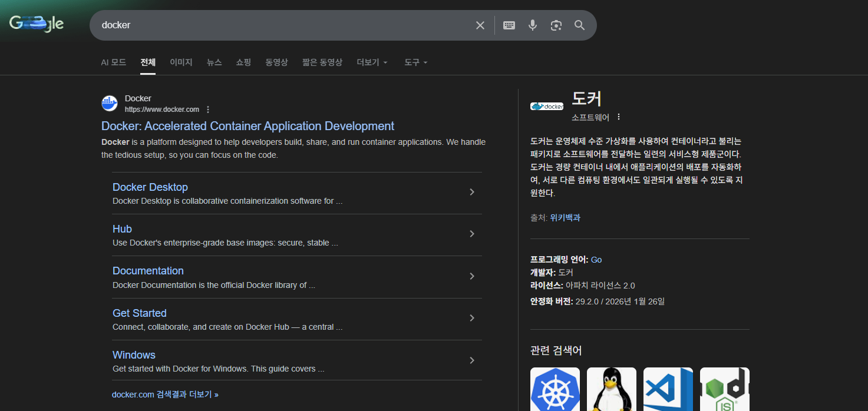Switch to 이미지 tab
This screenshot has height=411, width=868.
point(181,62)
